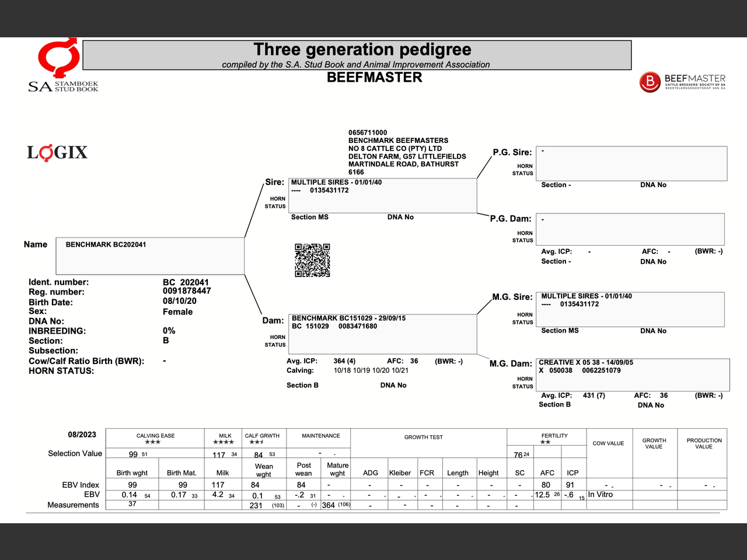
Task: Click the name box 'BENCHMARK BC202041'
Action: click(150, 256)
